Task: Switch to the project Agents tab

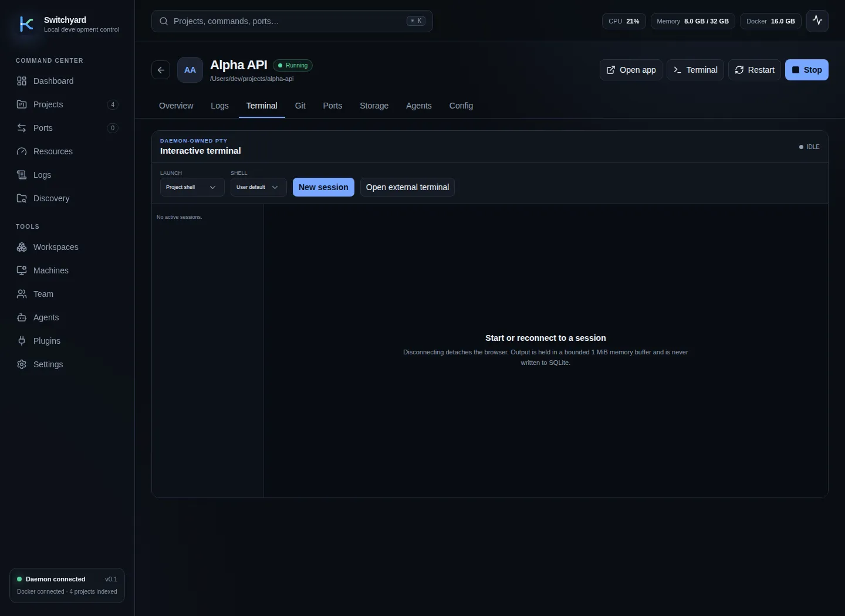Action: tap(418, 106)
